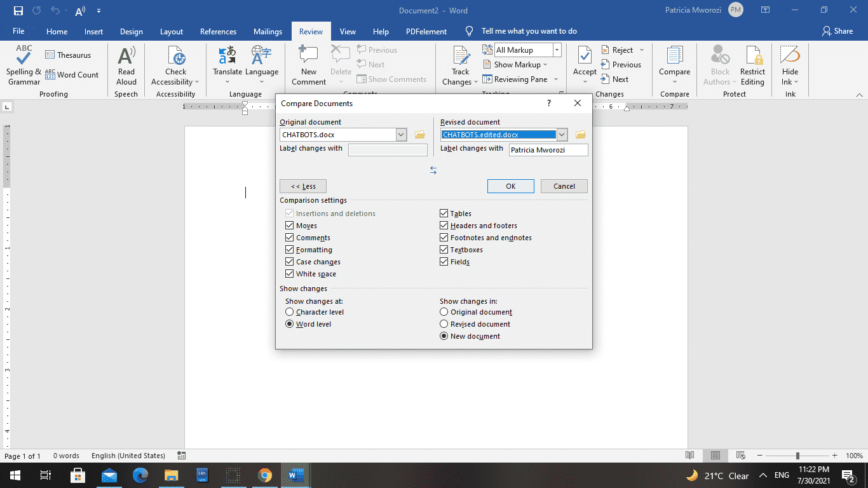Switch to the Mailings tab
The width and height of the screenshot is (868, 488).
(268, 30)
